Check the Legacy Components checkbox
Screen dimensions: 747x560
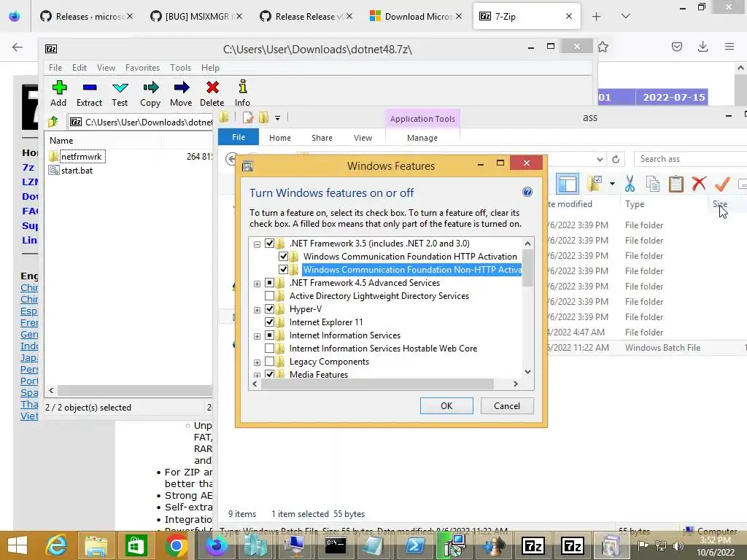tap(270, 362)
